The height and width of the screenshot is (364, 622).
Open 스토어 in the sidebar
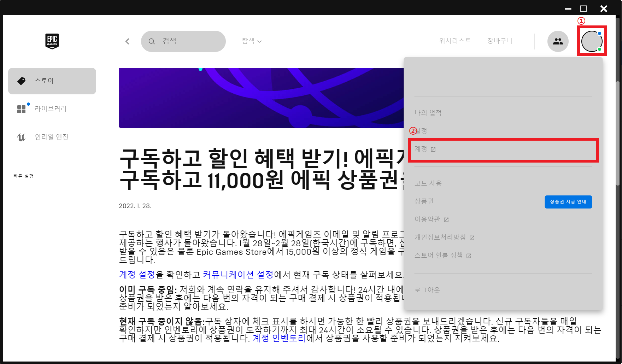click(52, 81)
